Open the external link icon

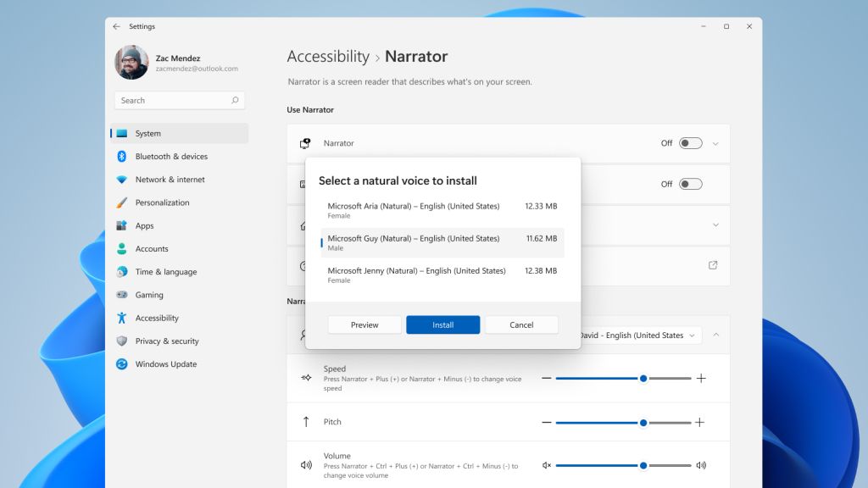coord(713,265)
